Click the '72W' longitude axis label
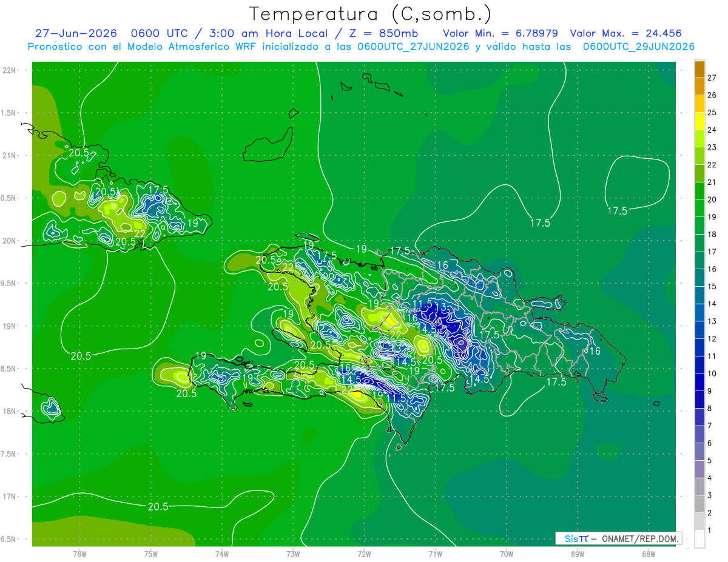Screen dimensions: 728x562 point(364,554)
